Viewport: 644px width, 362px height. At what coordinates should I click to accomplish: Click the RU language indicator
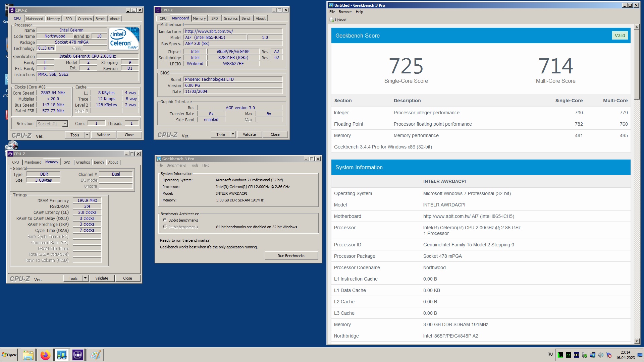tap(550, 354)
